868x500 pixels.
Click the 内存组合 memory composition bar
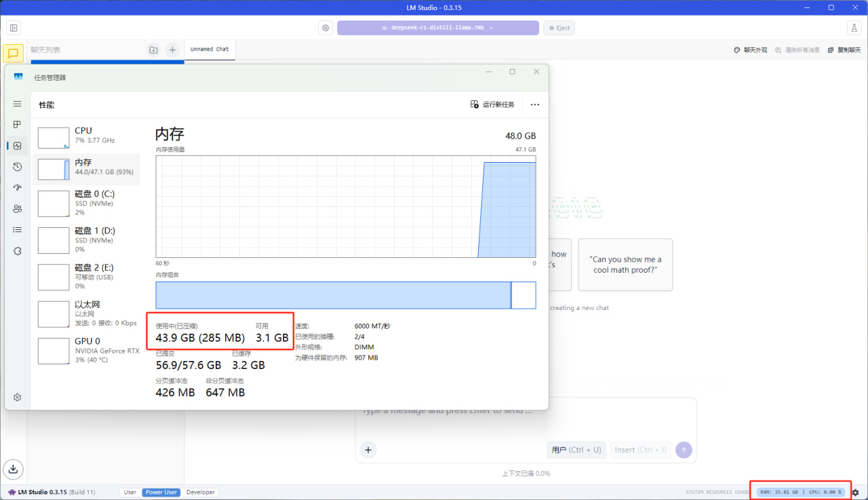(346, 295)
